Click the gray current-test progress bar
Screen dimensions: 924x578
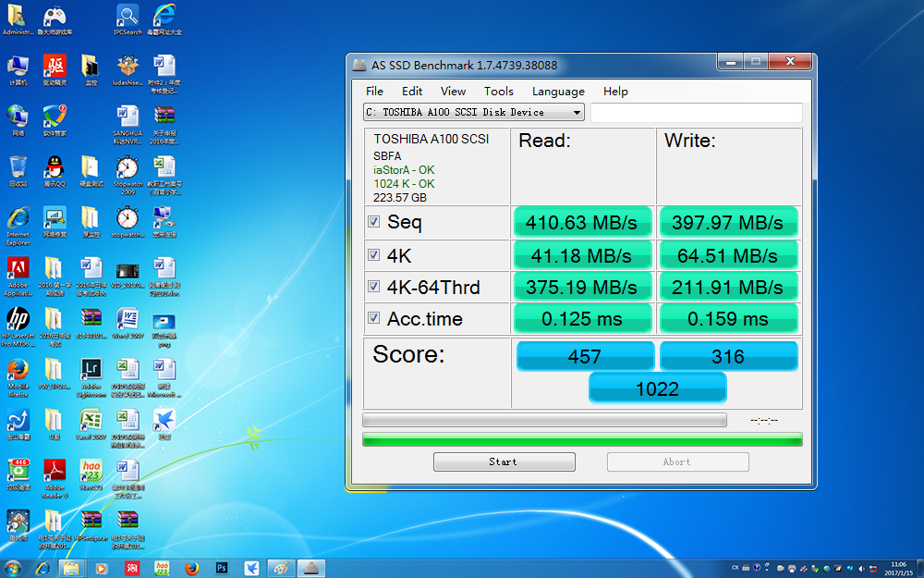[x=544, y=420]
